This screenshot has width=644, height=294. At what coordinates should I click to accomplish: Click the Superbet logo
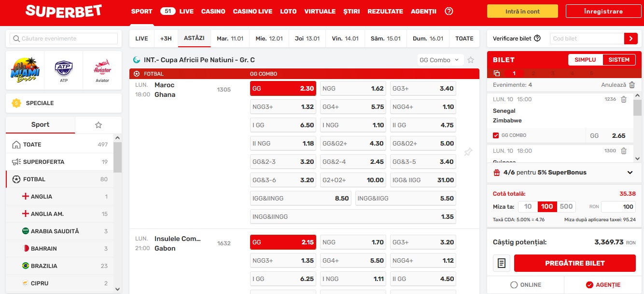point(64,11)
